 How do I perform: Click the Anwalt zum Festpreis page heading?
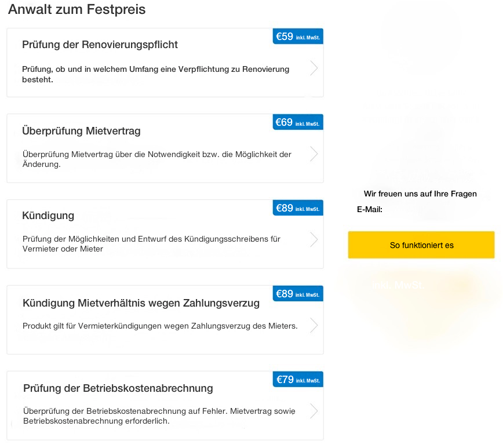point(76,9)
